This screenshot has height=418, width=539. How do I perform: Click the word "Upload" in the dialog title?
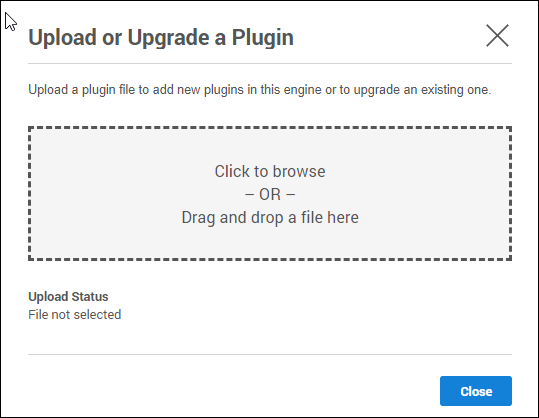(x=62, y=37)
